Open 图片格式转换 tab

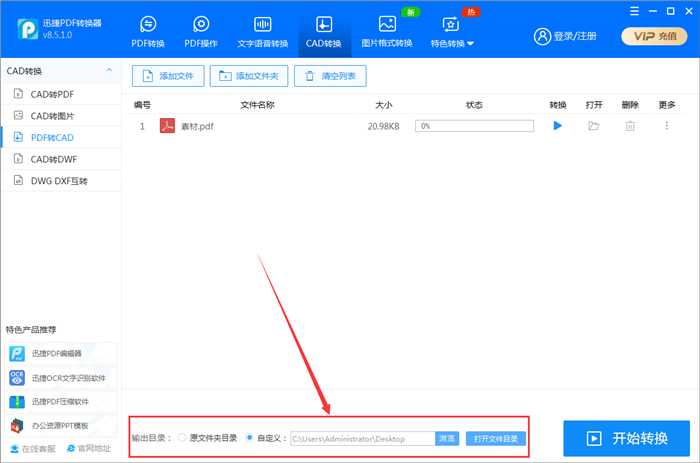[387, 31]
